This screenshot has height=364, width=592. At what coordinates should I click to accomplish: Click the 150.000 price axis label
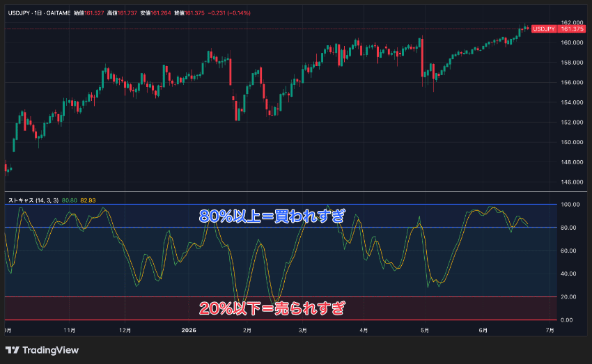[572, 142]
